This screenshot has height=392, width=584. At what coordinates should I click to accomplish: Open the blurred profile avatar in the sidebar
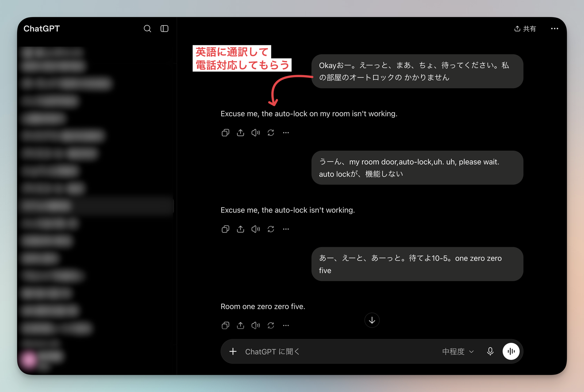click(x=30, y=359)
